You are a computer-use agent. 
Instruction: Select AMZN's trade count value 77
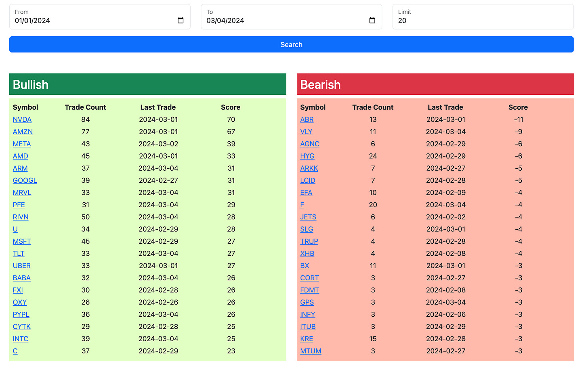pos(86,132)
